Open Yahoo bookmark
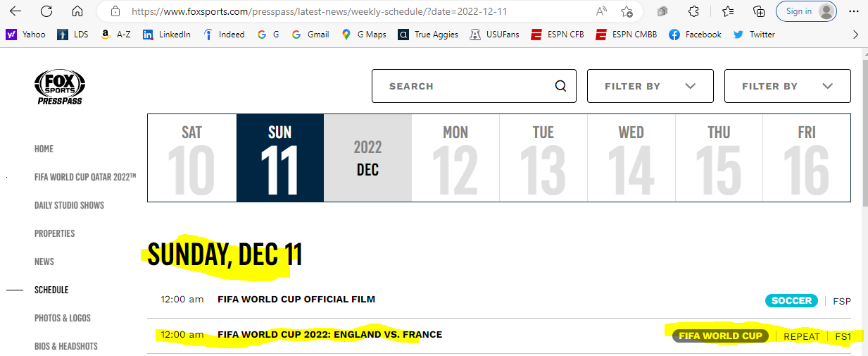The height and width of the screenshot is (356, 868). tap(25, 35)
